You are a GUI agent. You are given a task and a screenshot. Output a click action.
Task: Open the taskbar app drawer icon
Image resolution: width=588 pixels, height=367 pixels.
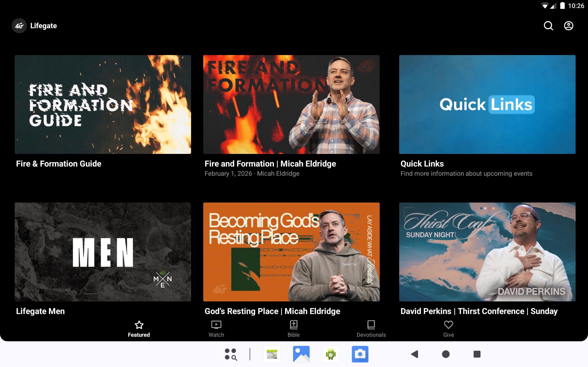pyautogui.click(x=231, y=354)
